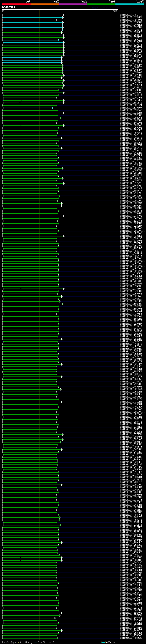
Task: Select label UniRef100_C7MFG3
Action: coord(131,158)
